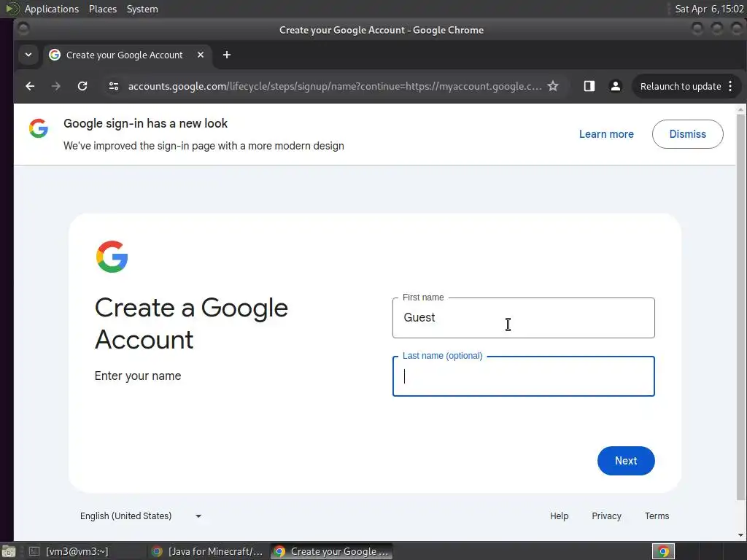This screenshot has height=560, width=747.
Task: Open a new tab with the plus button
Action: pyautogui.click(x=227, y=55)
